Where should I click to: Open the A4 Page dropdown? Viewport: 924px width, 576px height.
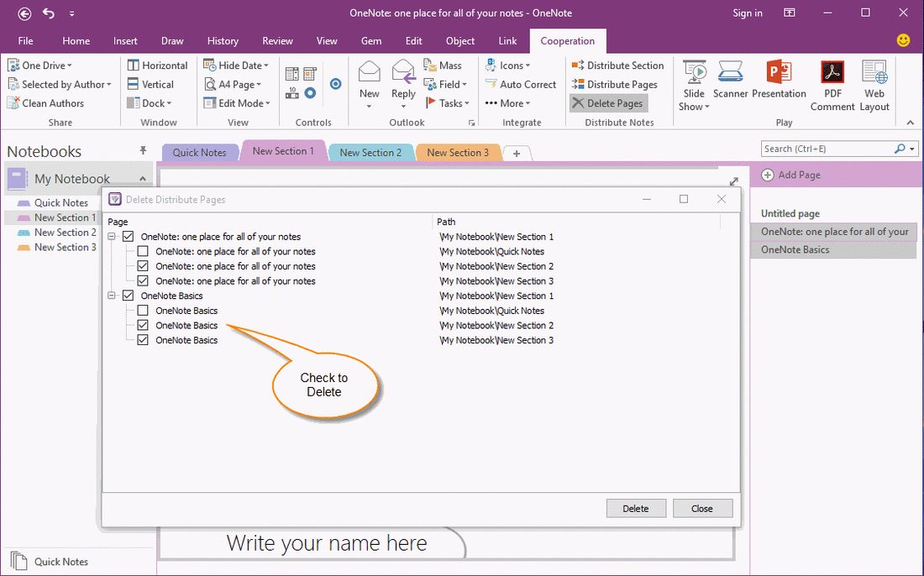tap(232, 84)
